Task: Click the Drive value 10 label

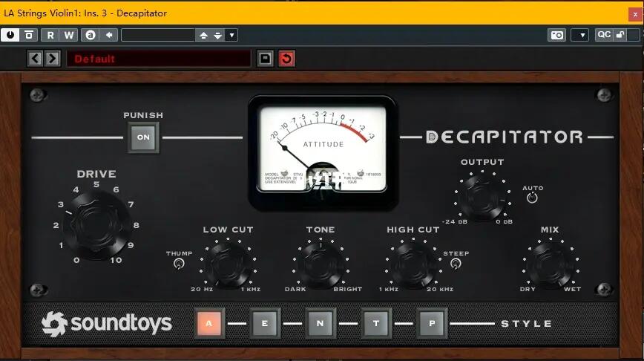Action: (116, 260)
